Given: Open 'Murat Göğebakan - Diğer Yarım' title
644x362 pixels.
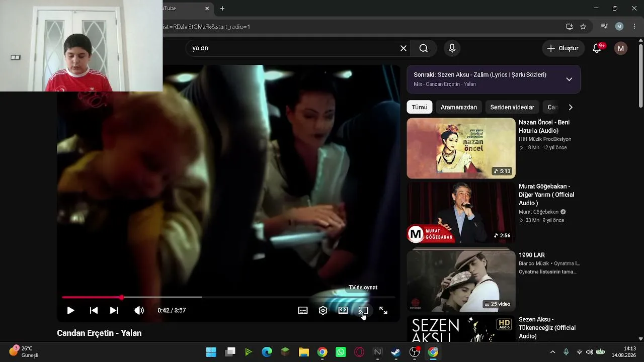Looking at the screenshot, I should click(546, 195).
